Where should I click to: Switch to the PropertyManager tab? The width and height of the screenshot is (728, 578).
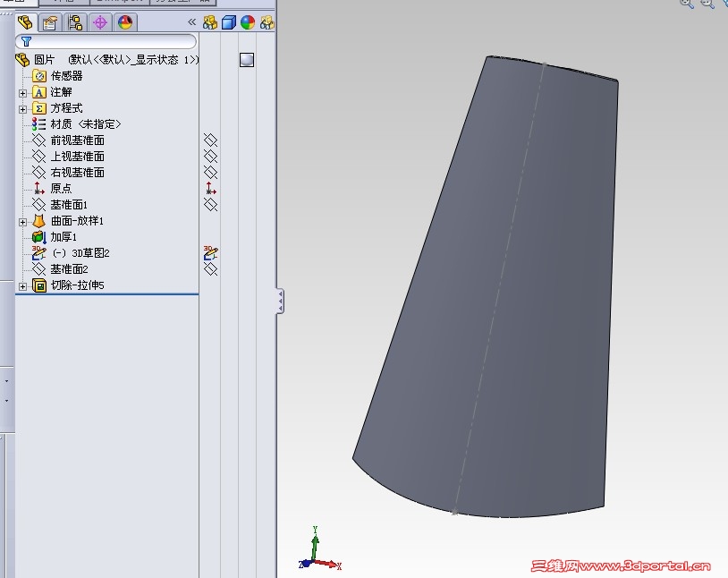pyautogui.click(x=50, y=22)
